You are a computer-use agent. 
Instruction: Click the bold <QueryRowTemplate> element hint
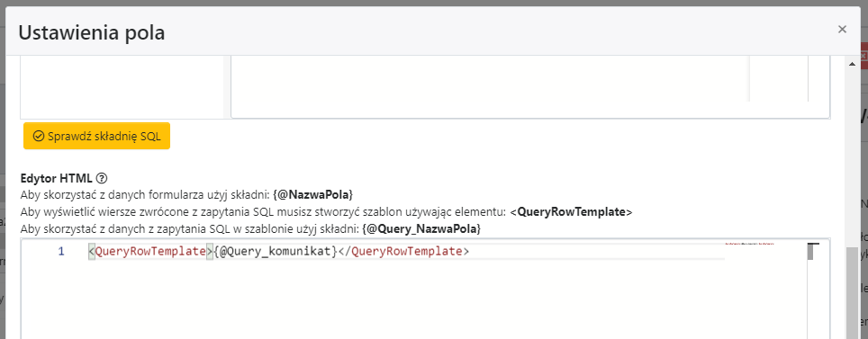(x=571, y=212)
